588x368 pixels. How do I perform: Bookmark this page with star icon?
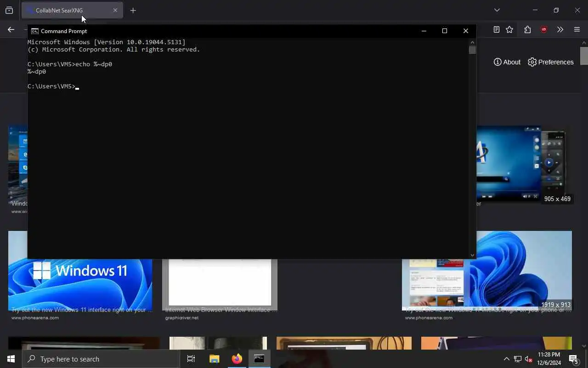[509, 29]
